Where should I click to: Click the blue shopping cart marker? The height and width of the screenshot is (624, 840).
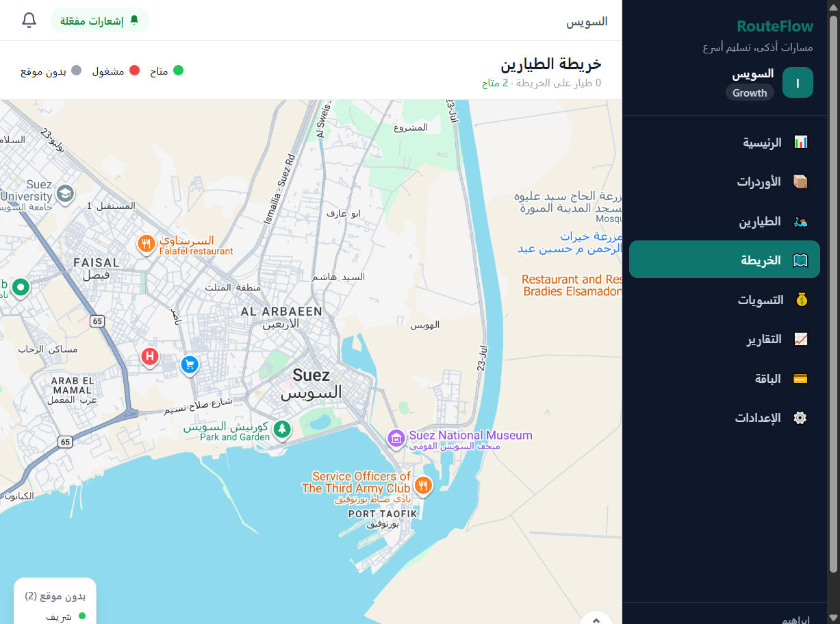click(190, 365)
